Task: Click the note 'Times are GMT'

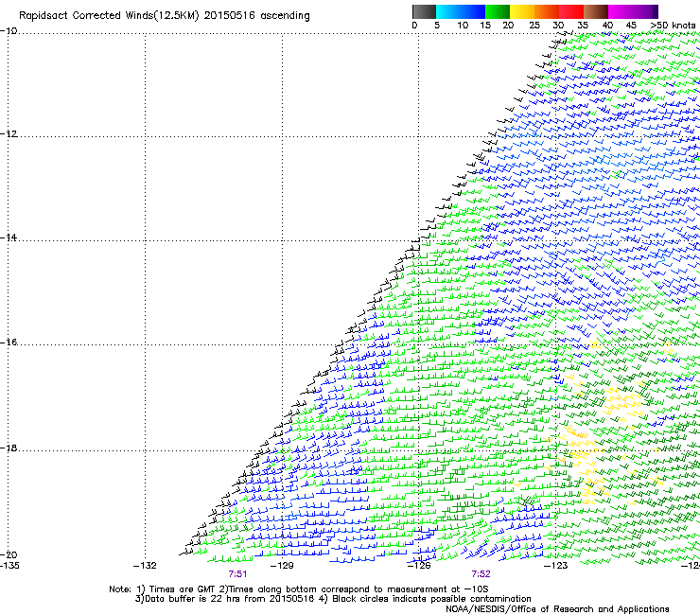Action: pos(181,589)
